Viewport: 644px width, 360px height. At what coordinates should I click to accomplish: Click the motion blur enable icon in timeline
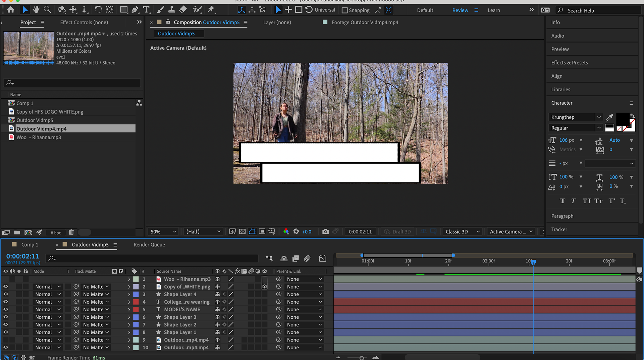307,258
